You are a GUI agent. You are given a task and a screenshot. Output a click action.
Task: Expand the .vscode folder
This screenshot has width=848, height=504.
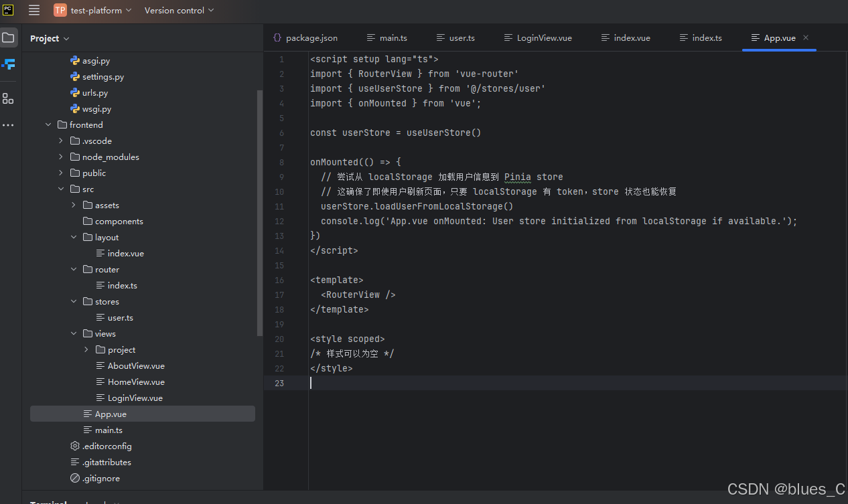(61, 141)
